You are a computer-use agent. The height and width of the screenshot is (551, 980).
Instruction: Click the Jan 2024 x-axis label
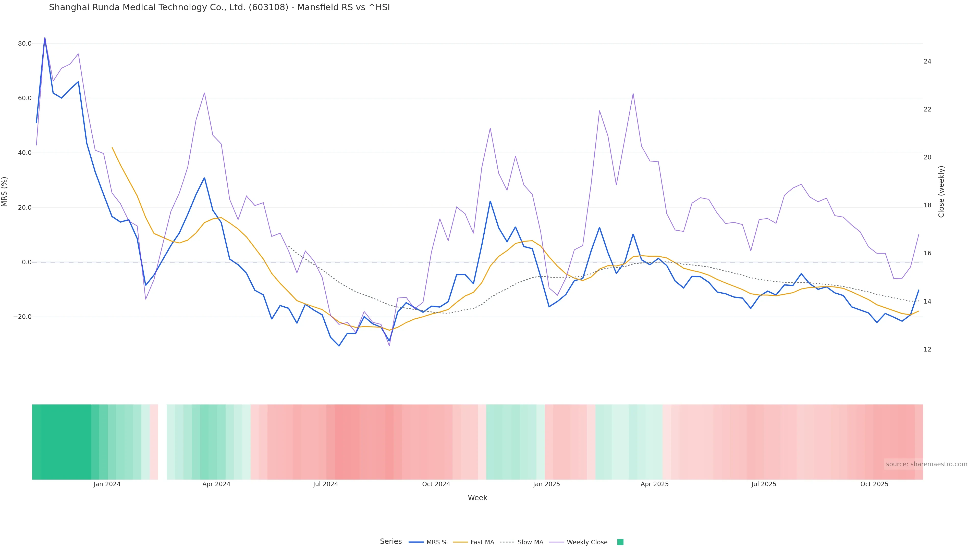107,484
